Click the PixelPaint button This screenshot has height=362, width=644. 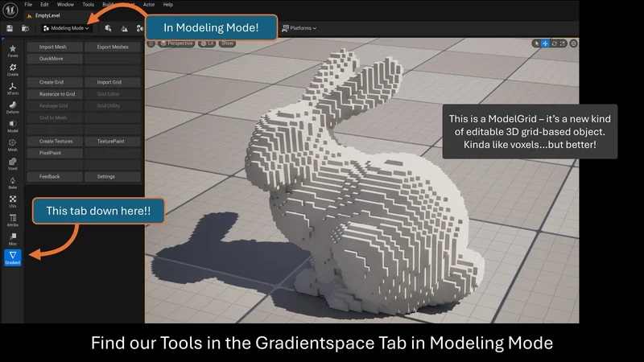(55, 153)
